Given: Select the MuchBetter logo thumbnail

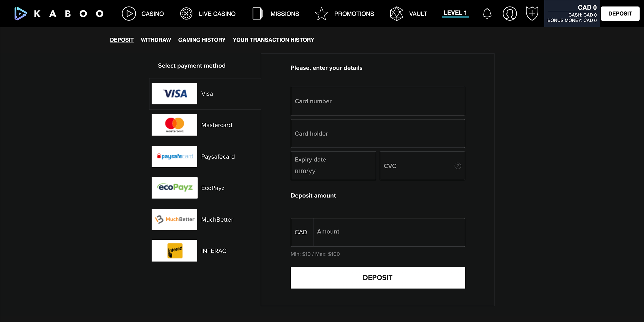Looking at the screenshot, I should point(174,219).
